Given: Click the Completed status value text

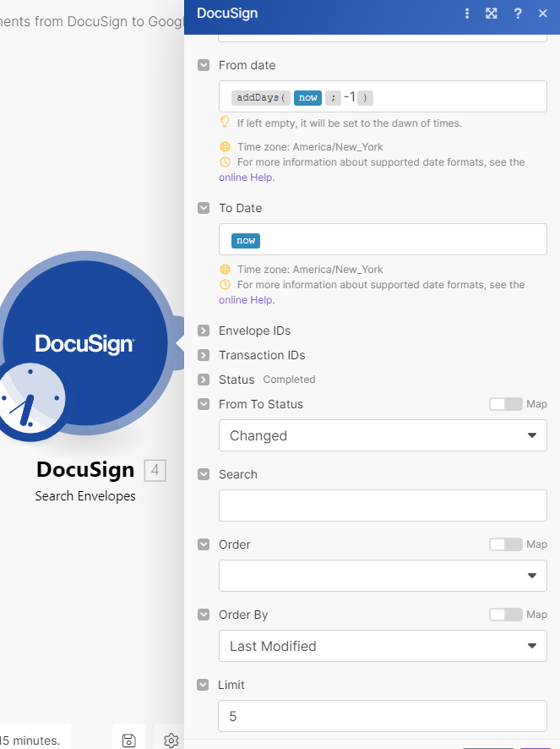Looking at the screenshot, I should click(290, 380).
